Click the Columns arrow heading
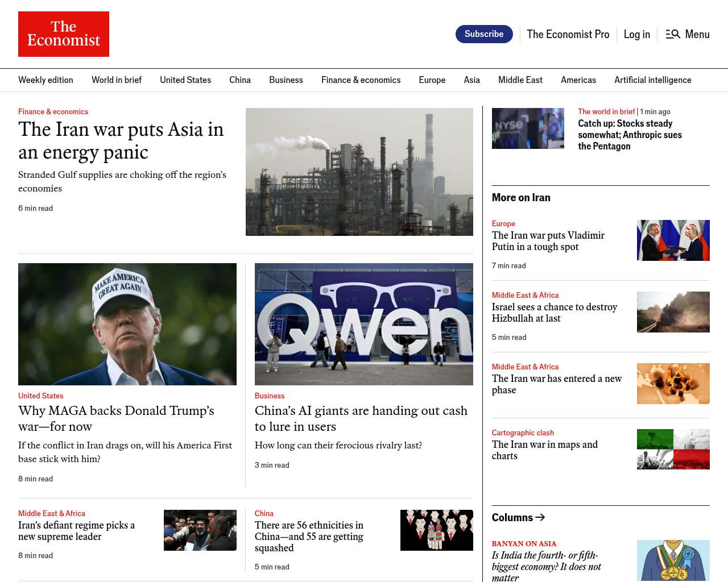This screenshot has width=728, height=582. point(518,517)
